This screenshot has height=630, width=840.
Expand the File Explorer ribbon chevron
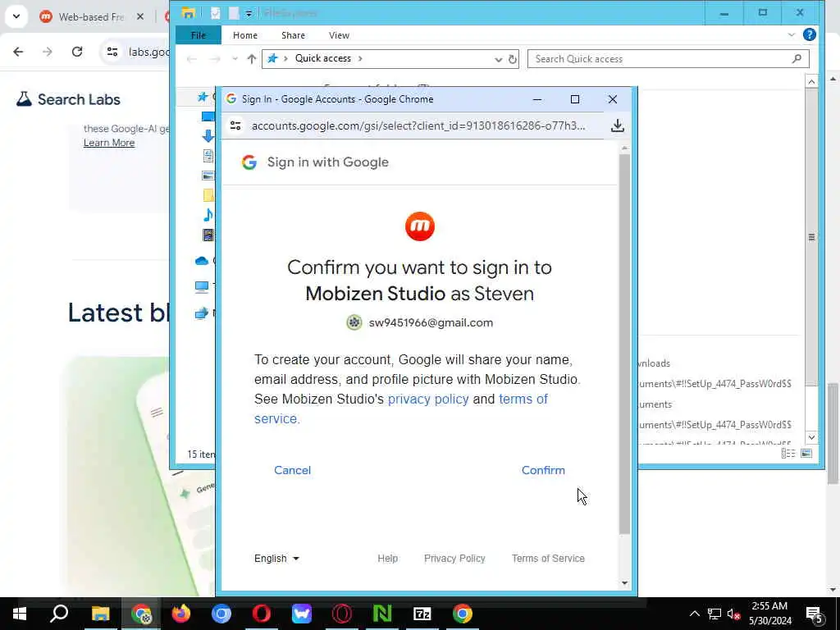pos(792,34)
